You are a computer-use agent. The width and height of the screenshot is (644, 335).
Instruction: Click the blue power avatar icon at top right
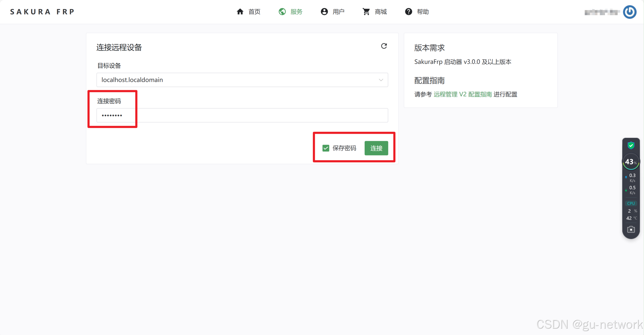[x=630, y=12]
